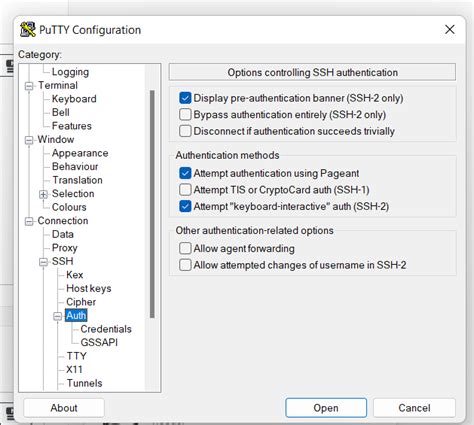Click the category tree scrollbar thumb
The width and height of the screenshot is (474, 425).
[152, 204]
